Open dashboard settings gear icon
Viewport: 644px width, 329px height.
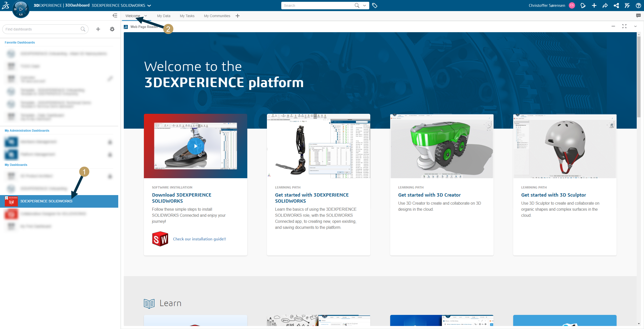click(112, 29)
